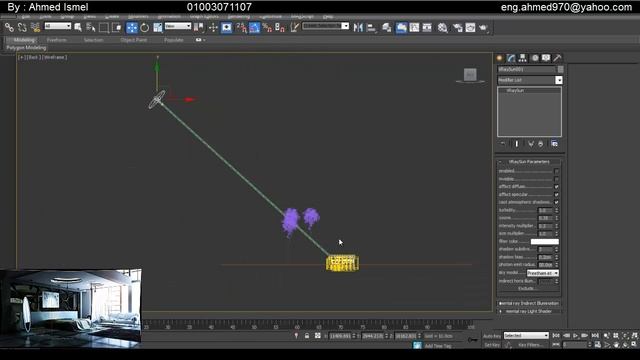Toggle the Angle Snap icon

coord(254,27)
